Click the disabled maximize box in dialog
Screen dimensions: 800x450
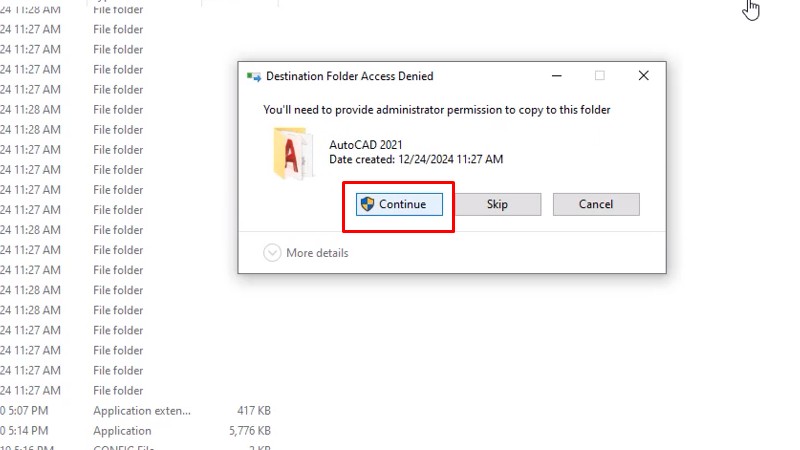tap(600, 76)
